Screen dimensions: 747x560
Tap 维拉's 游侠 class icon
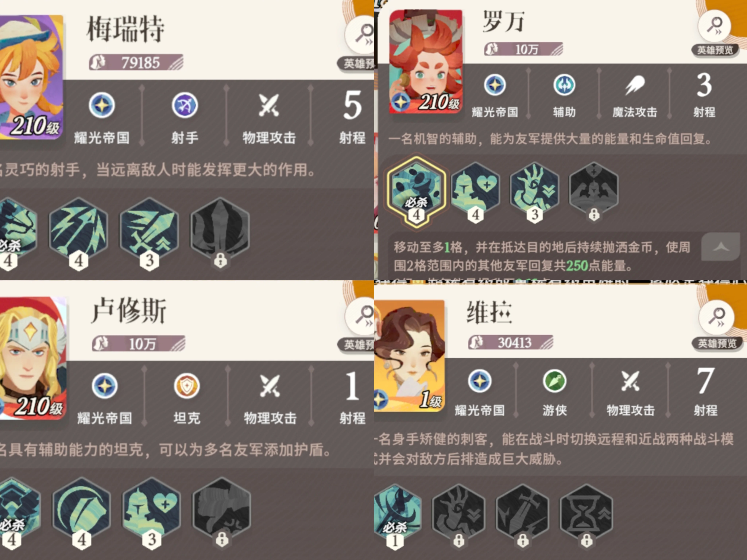(x=555, y=381)
